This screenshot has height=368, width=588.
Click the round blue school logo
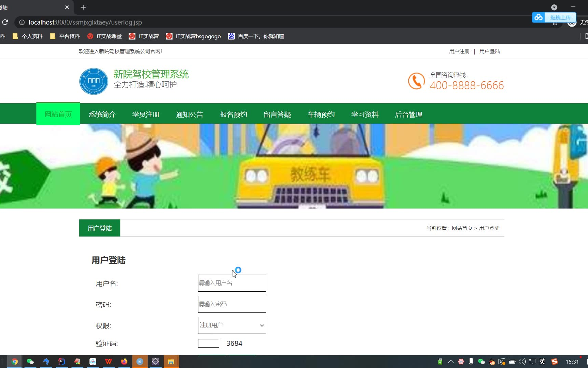(x=94, y=81)
